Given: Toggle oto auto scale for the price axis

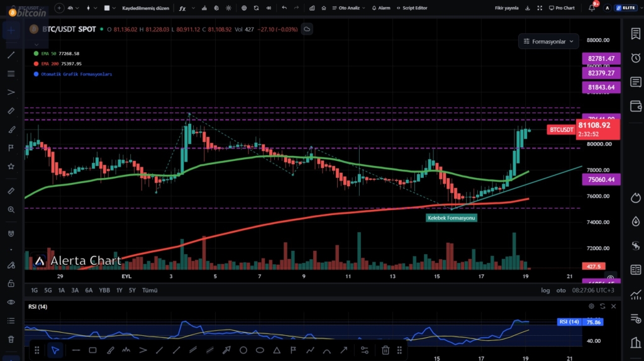Looking at the screenshot, I should [x=561, y=290].
